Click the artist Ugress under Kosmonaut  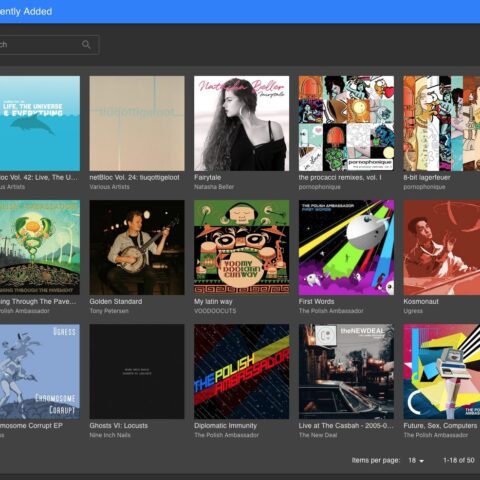pos(413,311)
